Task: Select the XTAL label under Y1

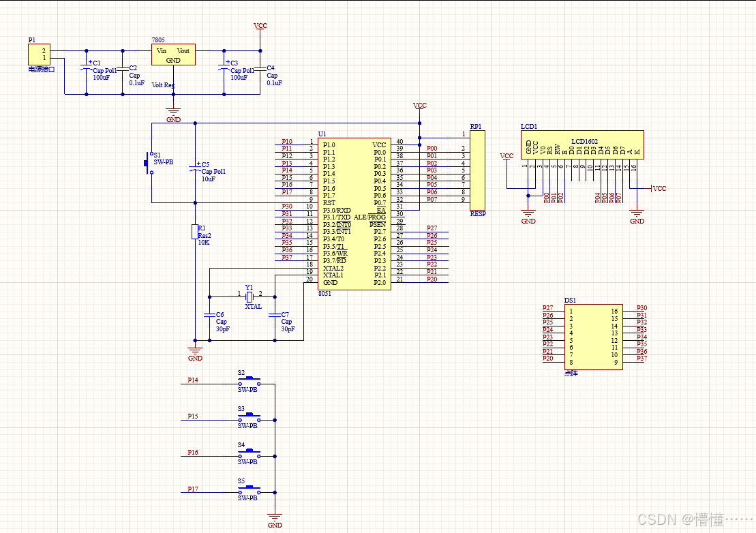Action: pyautogui.click(x=253, y=306)
